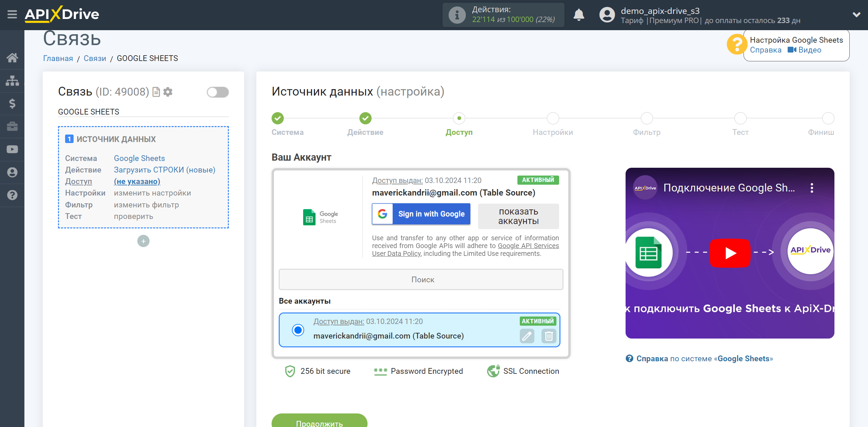
Task: Click the Password Encrypted asterisks icon
Action: tap(380, 371)
